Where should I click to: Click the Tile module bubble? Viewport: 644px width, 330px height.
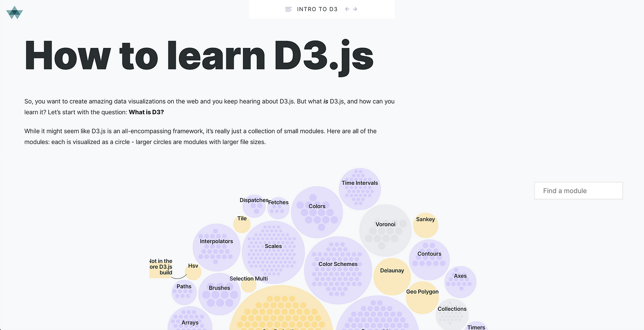tap(242, 224)
